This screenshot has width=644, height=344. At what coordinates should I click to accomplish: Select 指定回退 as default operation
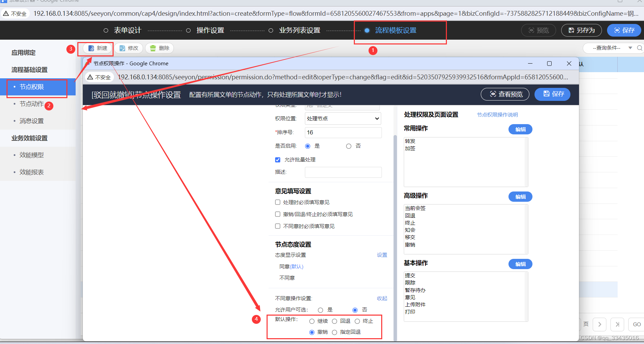tap(334, 332)
